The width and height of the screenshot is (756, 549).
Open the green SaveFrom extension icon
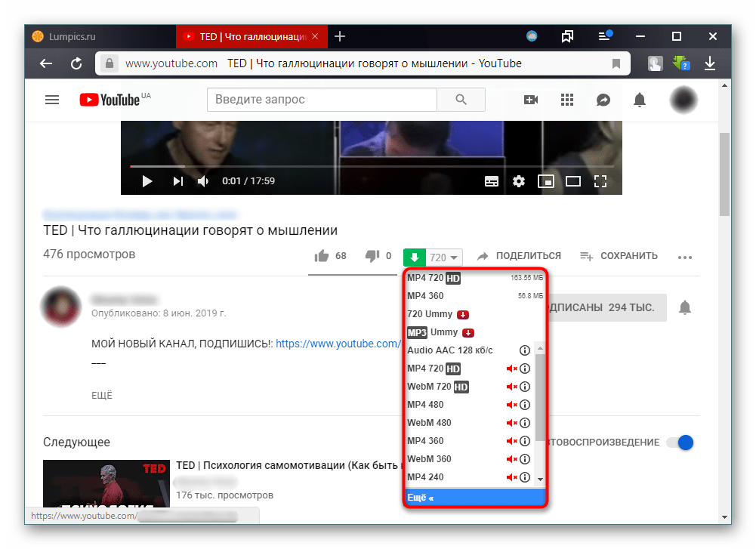click(x=681, y=63)
